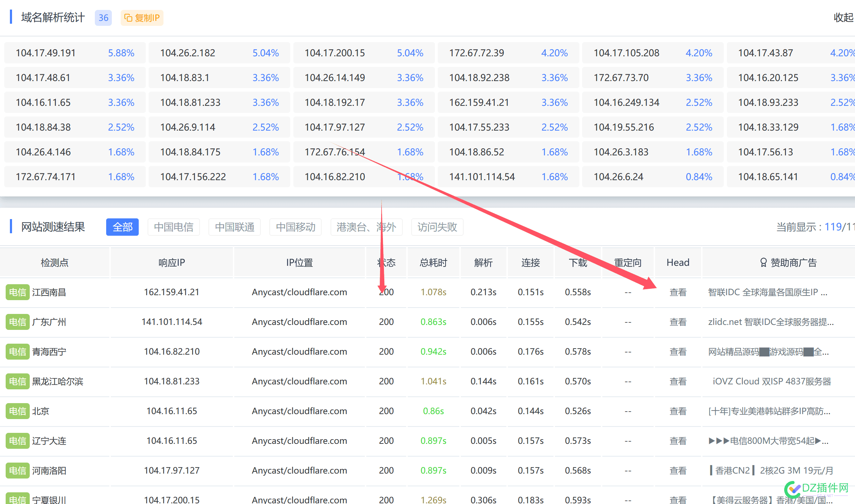Click 查看 Head for 河南洛阳 row

tap(678, 471)
